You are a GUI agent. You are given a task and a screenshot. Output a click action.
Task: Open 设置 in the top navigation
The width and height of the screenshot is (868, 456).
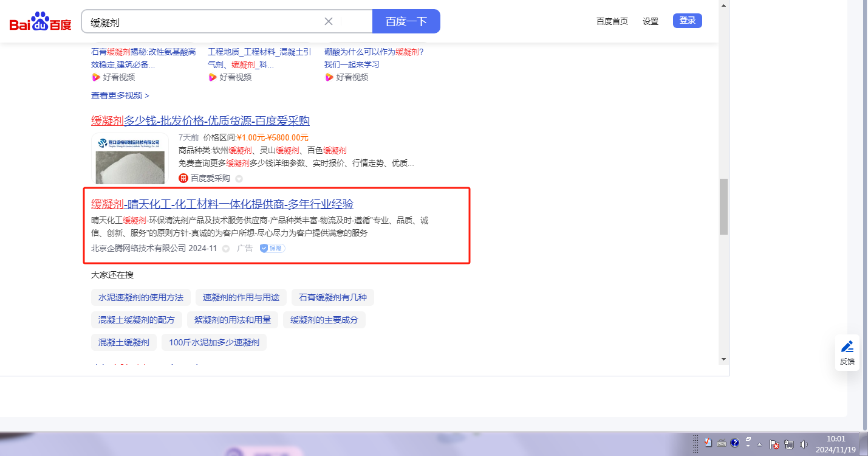(x=651, y=21)
